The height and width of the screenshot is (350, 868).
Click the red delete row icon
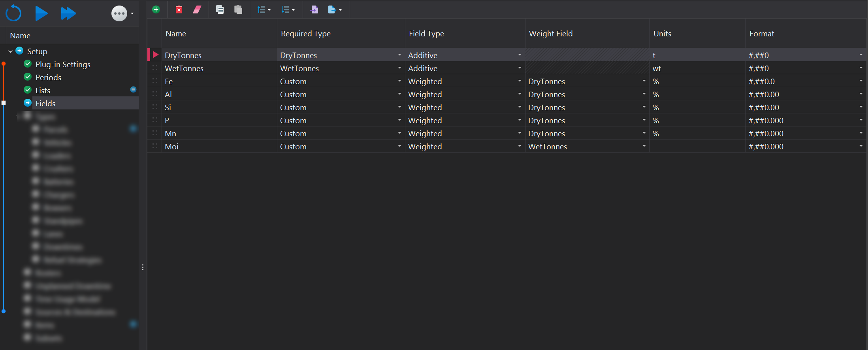click(179, 9)
